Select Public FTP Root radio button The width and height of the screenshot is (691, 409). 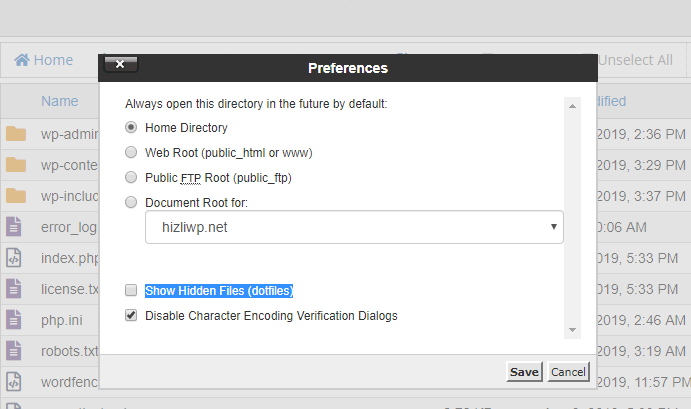131,177
